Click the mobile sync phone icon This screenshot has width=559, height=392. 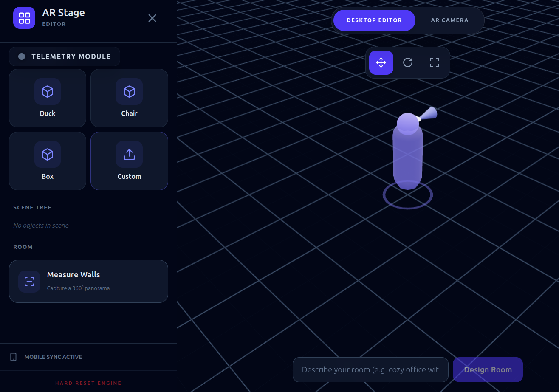14,357
